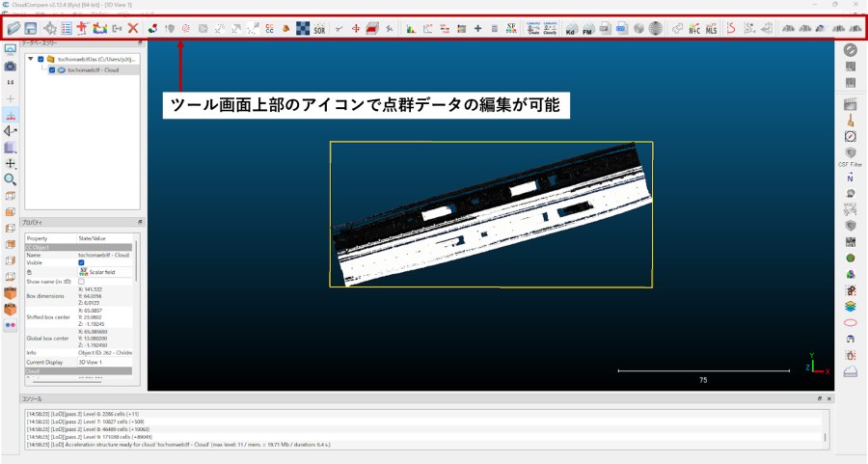This screenshot has width=868, height=464.
Task: Run the MLS smoothing tool
Action: 711,28
